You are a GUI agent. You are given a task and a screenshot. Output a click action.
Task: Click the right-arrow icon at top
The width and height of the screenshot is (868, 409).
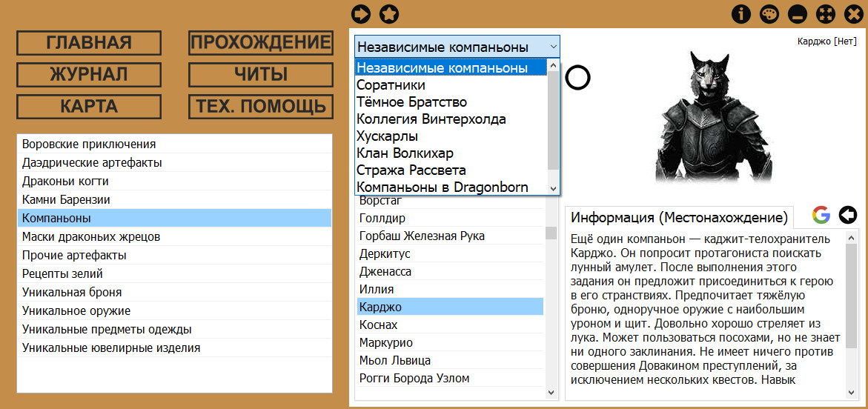(x=362, y=14)
